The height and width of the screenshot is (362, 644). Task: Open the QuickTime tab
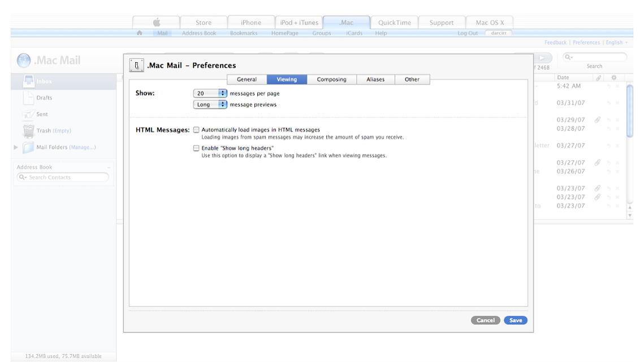pyautogui.click(x=394, y=23)
